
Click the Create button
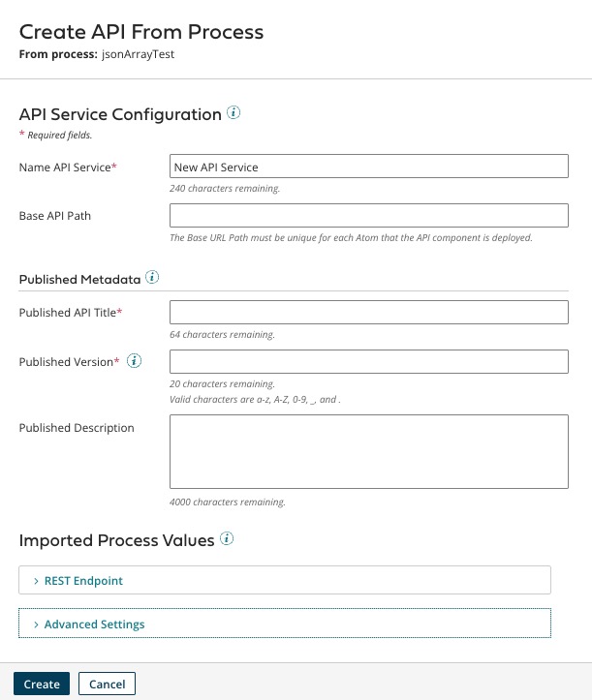[x=42, y=684]
